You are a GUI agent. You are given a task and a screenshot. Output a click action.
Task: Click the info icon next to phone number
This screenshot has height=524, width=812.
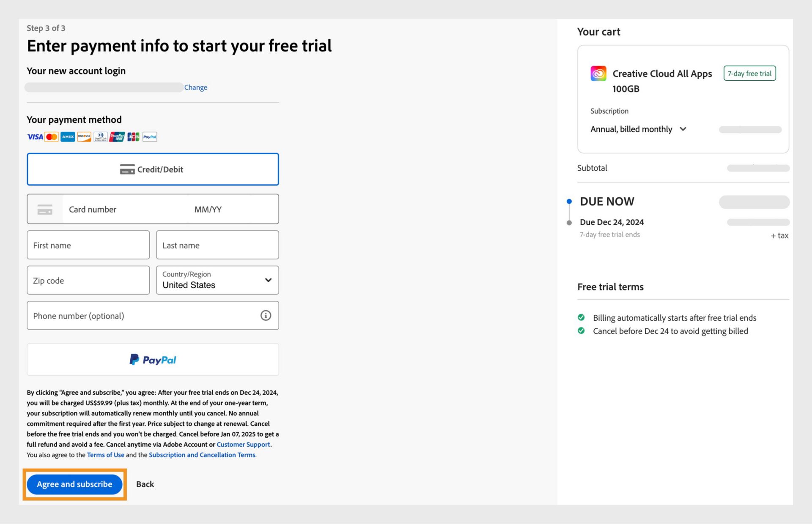click(x=265, y=315)
